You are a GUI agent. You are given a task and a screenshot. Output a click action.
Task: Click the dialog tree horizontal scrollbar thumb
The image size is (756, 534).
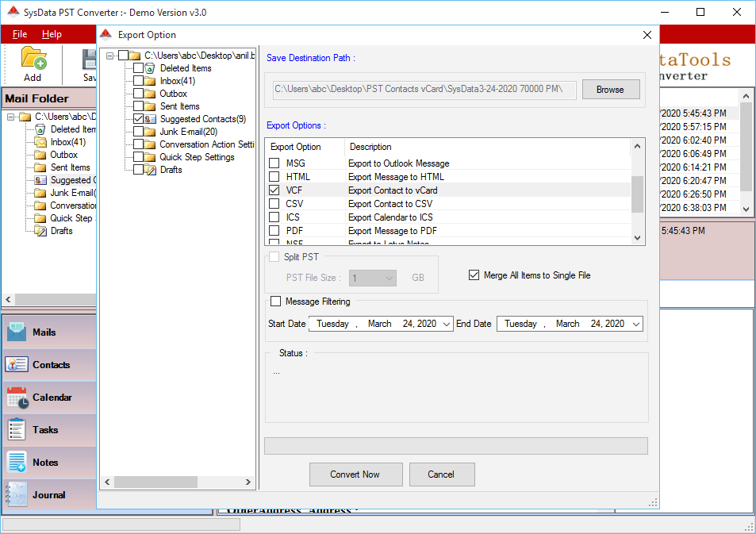pyautogui.click(x=155, y=482)
